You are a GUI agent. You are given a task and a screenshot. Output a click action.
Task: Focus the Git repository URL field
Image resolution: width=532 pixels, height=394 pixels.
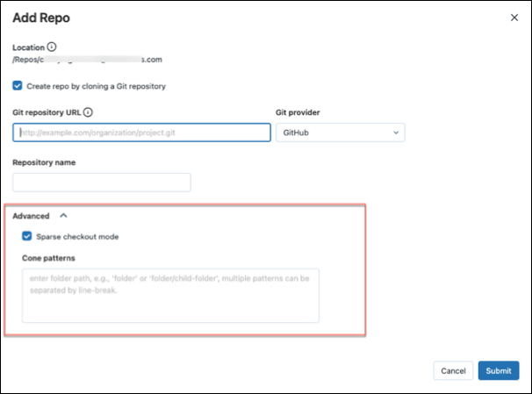click(x=141, y=133)
